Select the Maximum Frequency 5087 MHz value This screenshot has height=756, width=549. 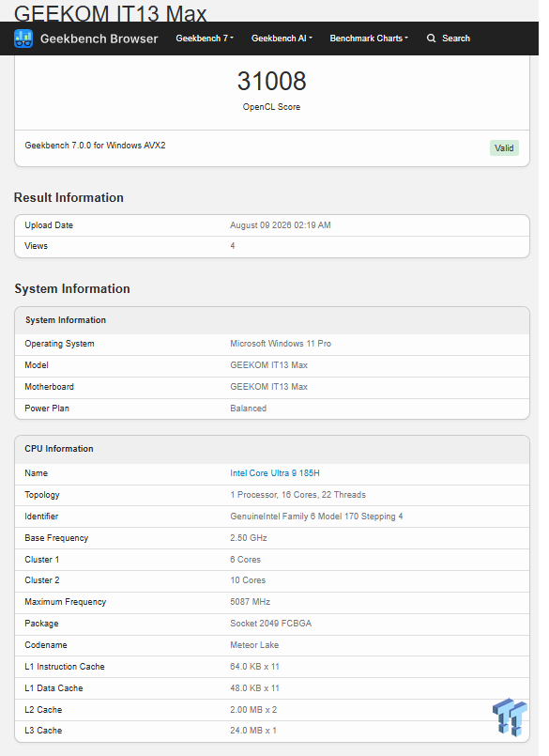(x=250, y=602)
